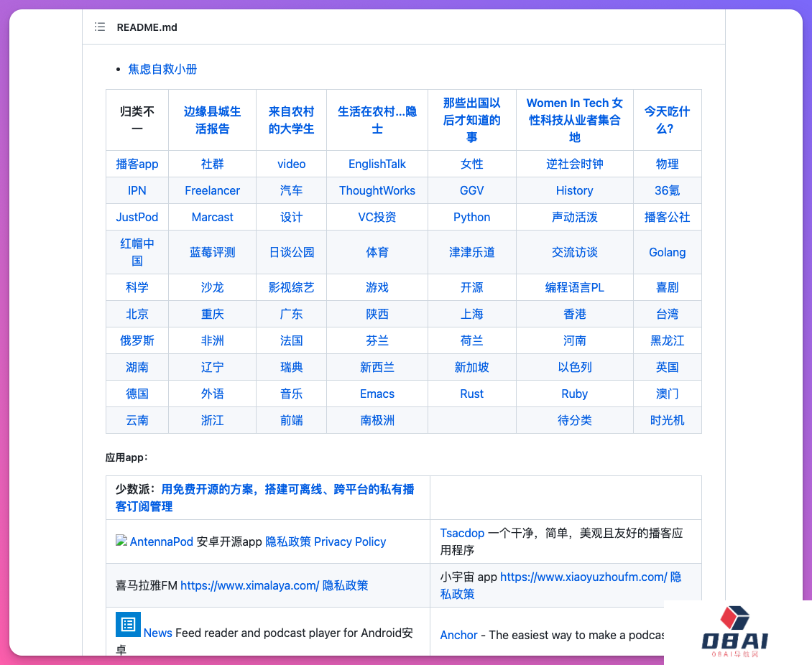
Task: Open the 新西兰 region link
Action: (377, 368)
